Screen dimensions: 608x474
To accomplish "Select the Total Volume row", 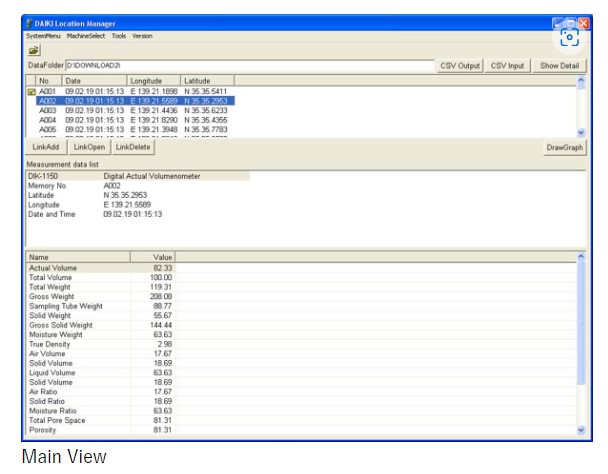I will coord(101,277).
